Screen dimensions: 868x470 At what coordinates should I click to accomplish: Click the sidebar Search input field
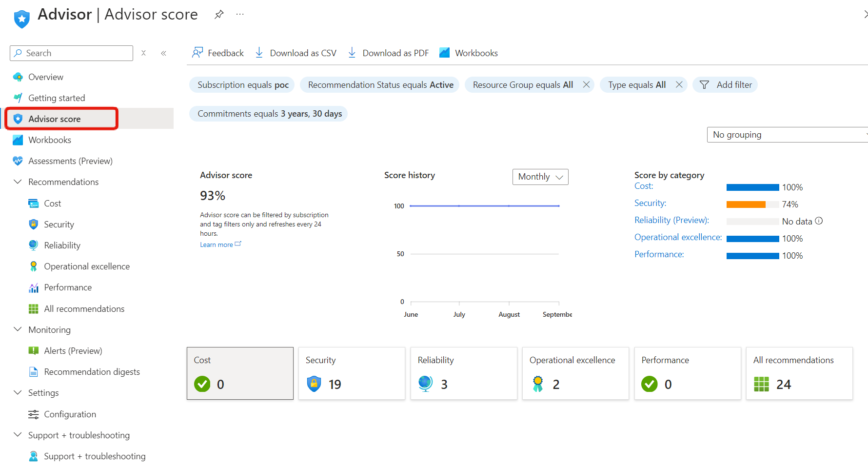tap(72, 53)
